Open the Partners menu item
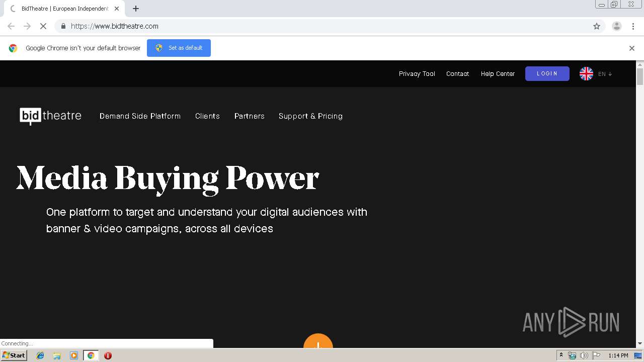The height and width of the screenshot is (362, 644). coord(249,116)
